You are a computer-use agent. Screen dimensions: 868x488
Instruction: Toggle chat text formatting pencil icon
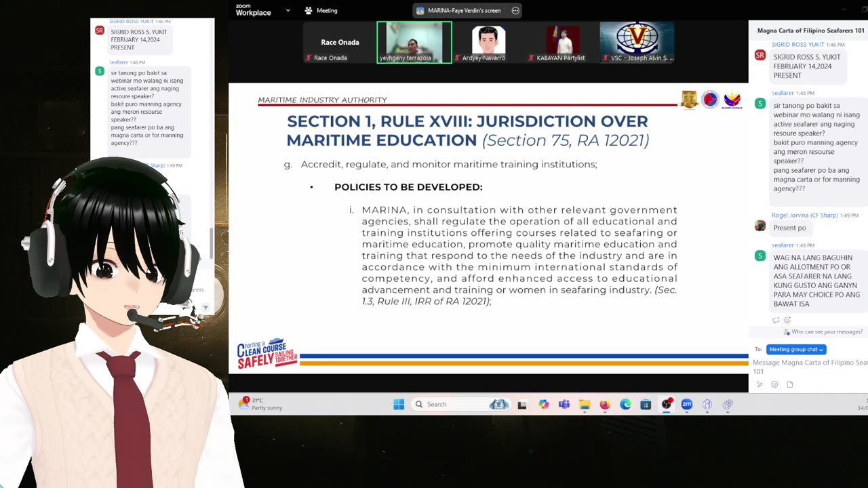point(759,384)
